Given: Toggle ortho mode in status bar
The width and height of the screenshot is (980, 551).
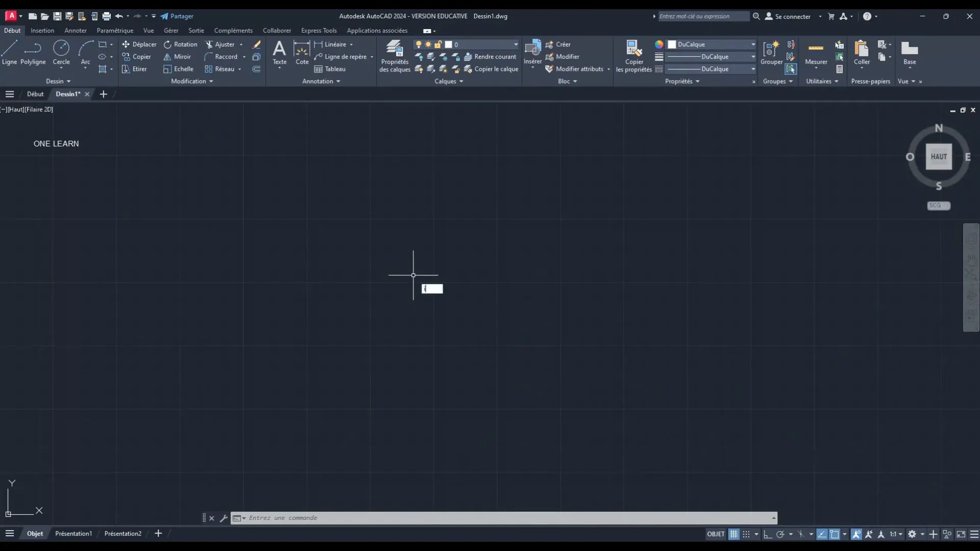Looking at the screenshot, I should click(x=768, y=534).
